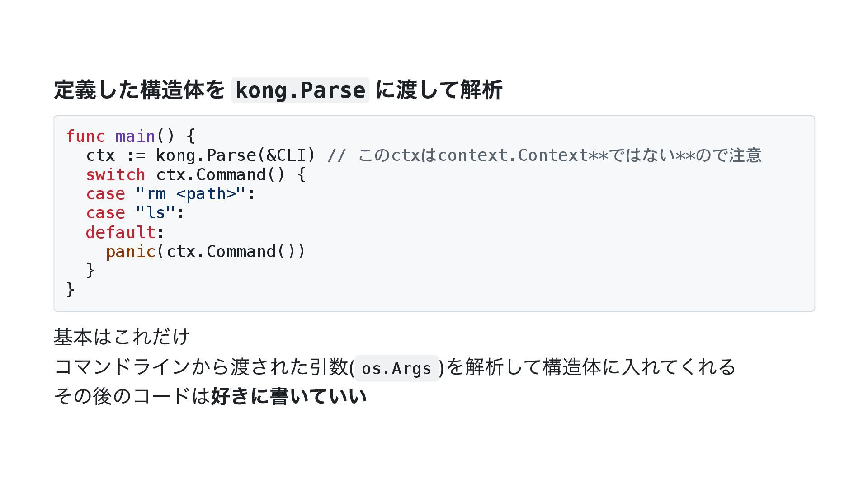Click the text 基本はこれだけ

point(122,337)
